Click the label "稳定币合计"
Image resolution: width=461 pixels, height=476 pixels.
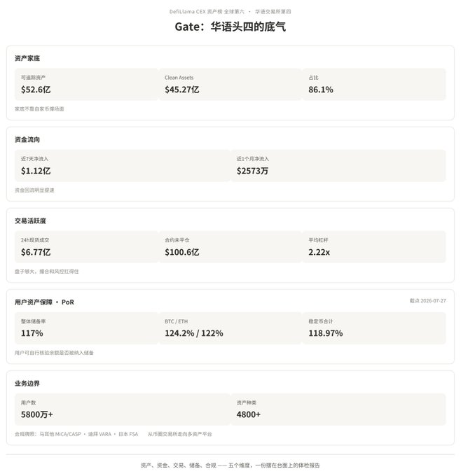(x=321, y=321)
